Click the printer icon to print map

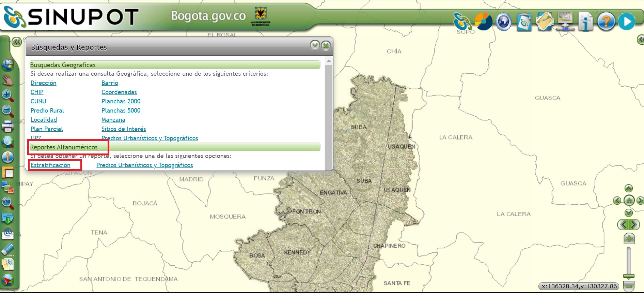[7, 127]
